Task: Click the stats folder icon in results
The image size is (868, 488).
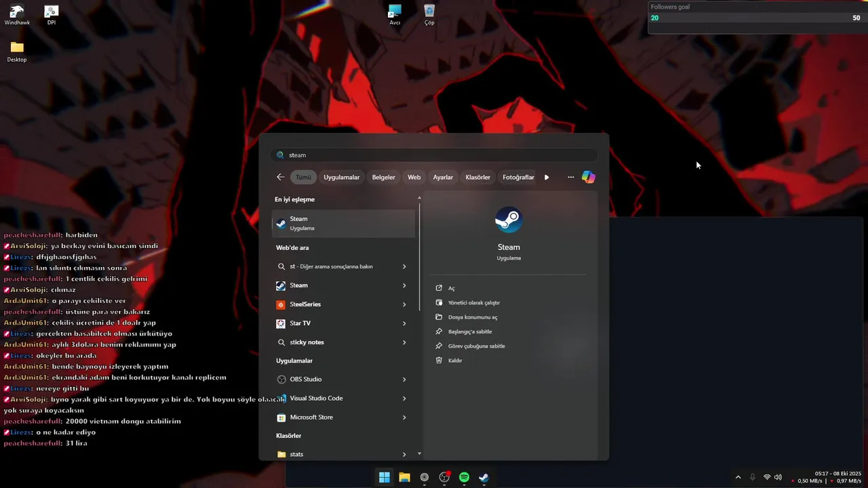Action: click(x=281, y=454)
